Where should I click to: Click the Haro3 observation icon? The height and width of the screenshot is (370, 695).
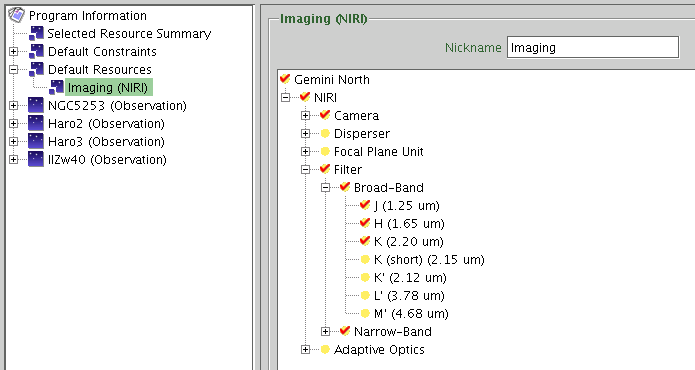36,141
